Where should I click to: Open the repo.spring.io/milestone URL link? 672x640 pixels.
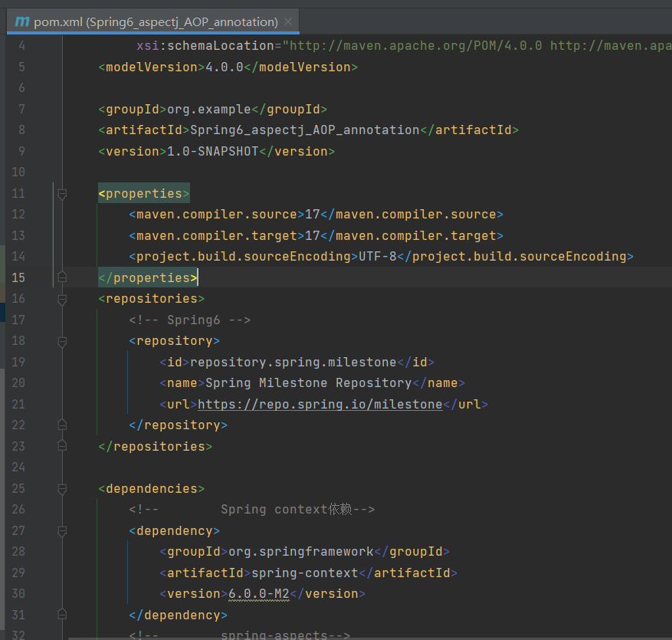[320, 404]
